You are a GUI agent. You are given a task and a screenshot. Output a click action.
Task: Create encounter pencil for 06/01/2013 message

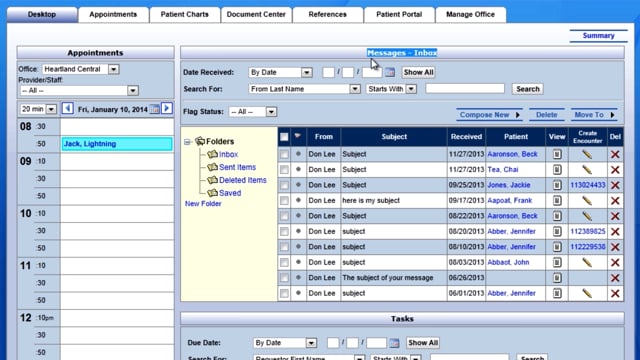click(x=587, y=293)
